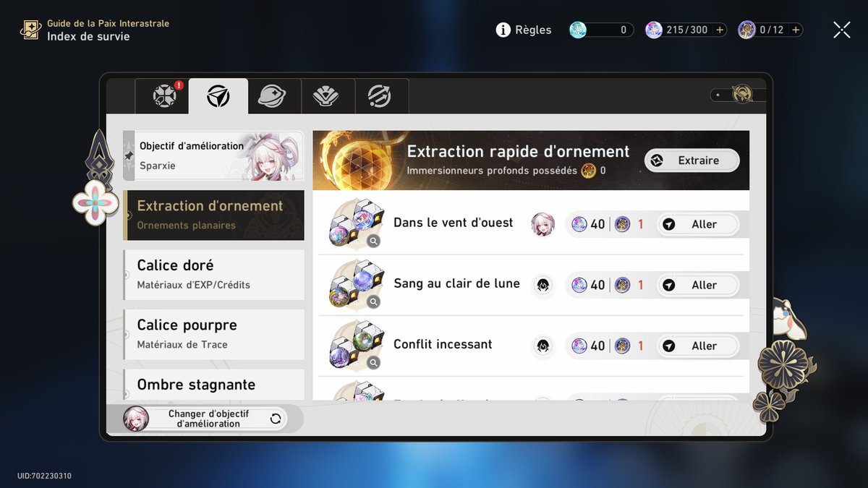Screen dimensions: 868x488
Task: Click the cyan crystal currency icon
Action: [578, 30]
